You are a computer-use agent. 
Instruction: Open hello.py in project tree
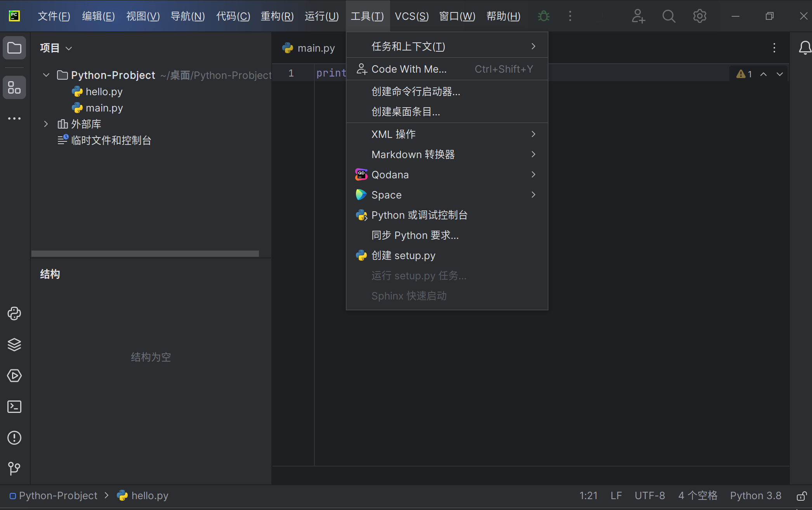pos(104,92)
